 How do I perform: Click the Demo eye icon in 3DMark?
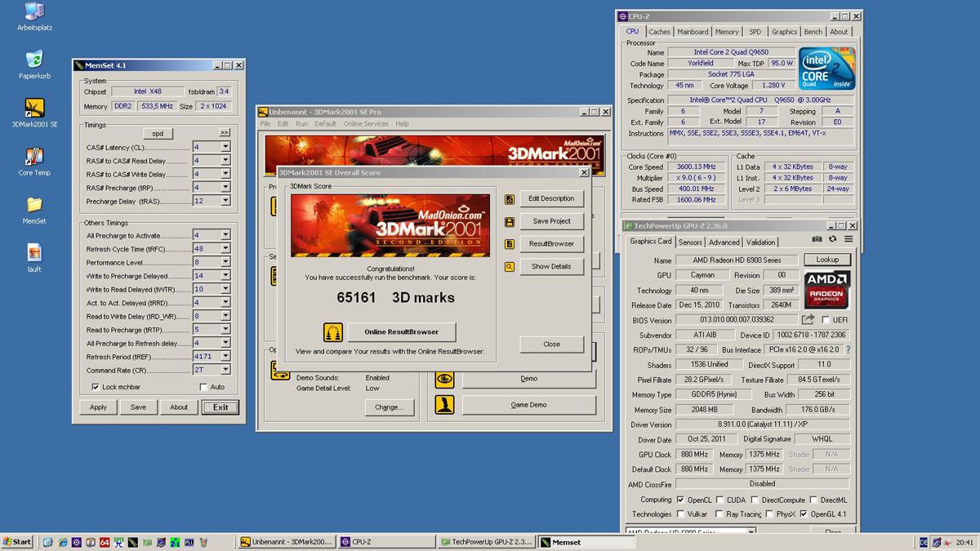[444, 379]
